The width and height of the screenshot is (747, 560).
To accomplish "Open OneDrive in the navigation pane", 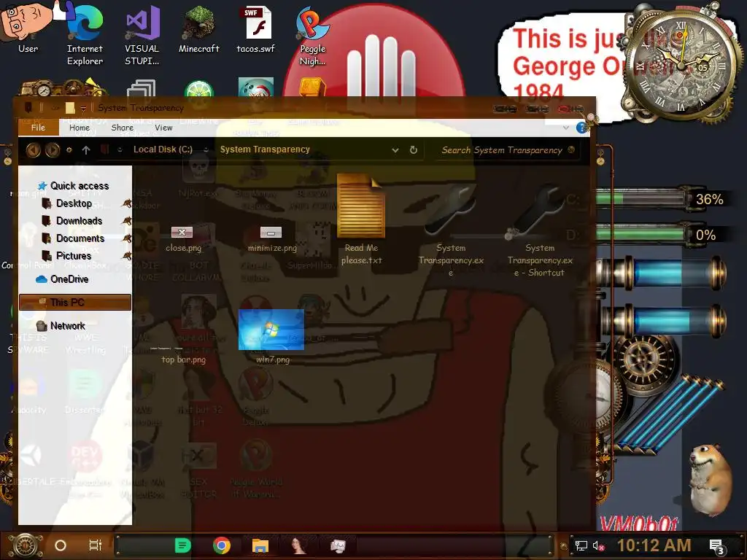I will click(x=69, y=279).
